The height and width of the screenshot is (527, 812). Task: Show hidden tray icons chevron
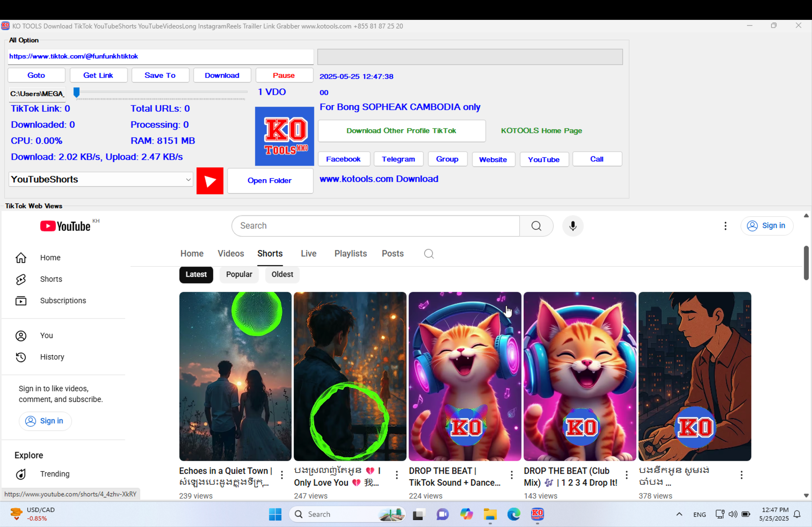679,514
